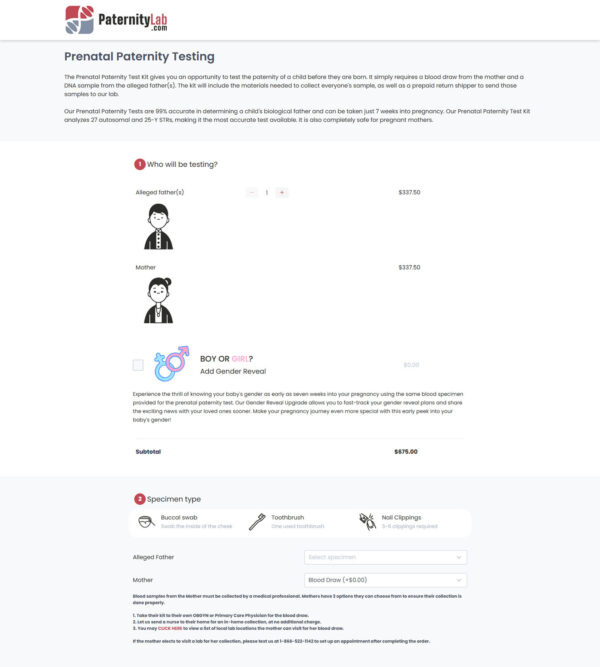Click the BOY OR GIRL? heading
The image size is (600, 667).
226,359
